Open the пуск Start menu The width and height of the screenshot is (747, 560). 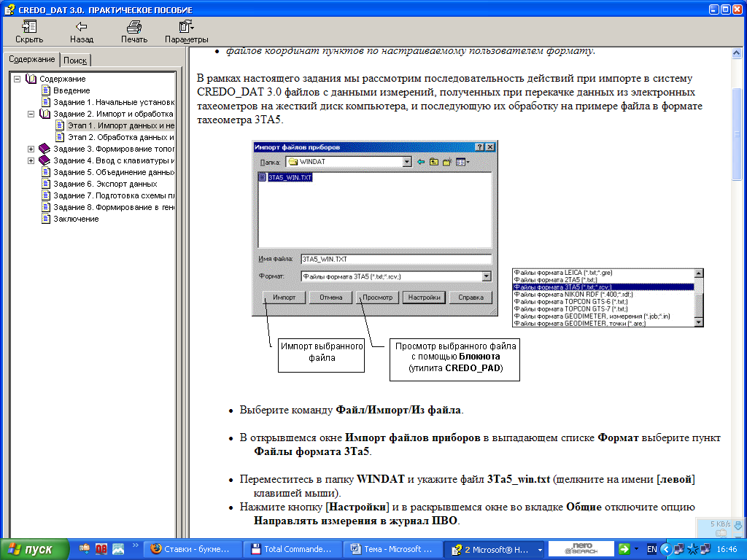(x=34, y=549)
